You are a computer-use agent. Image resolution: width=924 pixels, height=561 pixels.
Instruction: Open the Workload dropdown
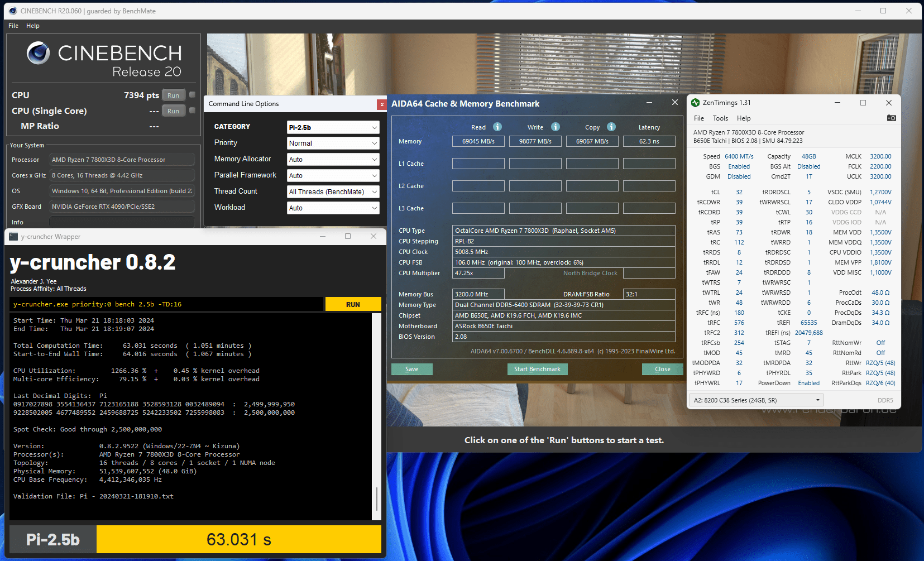[333, 208]
